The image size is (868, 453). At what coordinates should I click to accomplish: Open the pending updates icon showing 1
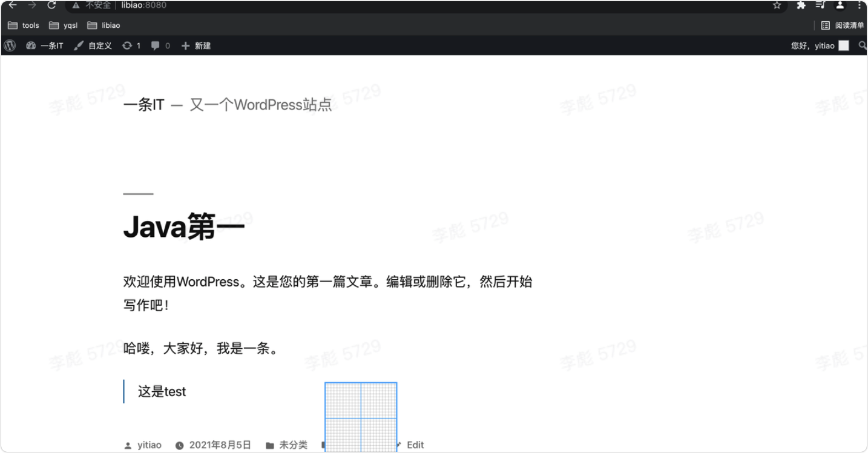click(131, 45)
